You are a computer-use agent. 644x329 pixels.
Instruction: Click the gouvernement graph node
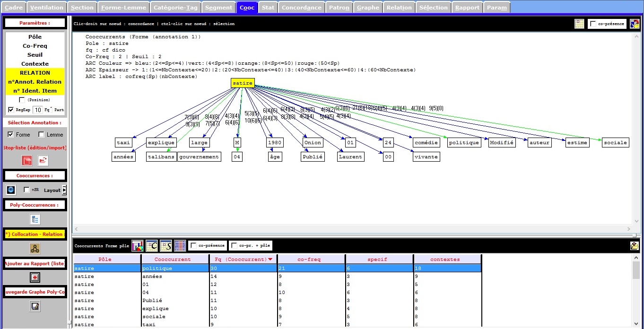click(x=199, y=156)
